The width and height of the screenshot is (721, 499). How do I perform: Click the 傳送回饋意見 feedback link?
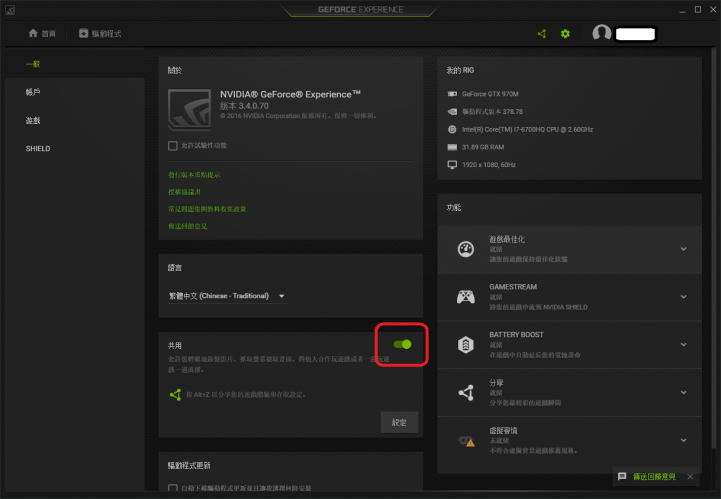654,476
